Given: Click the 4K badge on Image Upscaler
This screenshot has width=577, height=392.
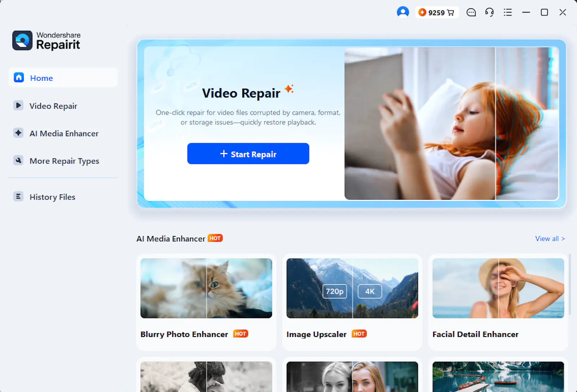Looking at the screenshot, I should [x=370, y=291].
